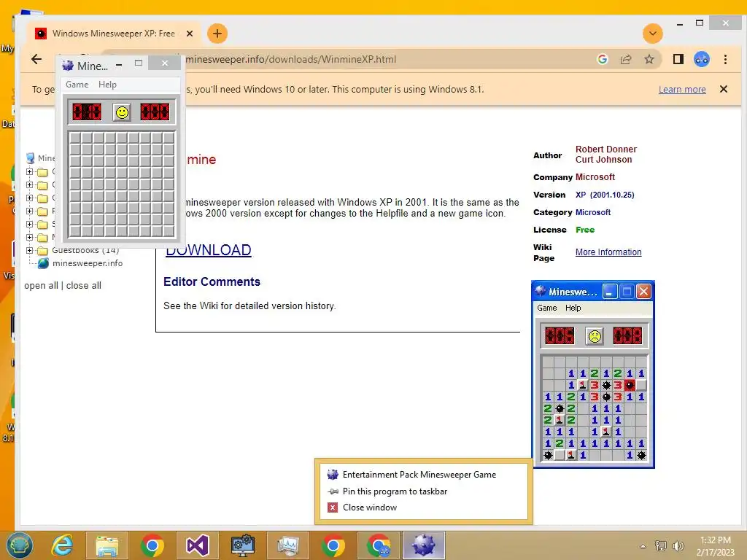Click the License value Free
The height and width of the screenshot is (560, 747).
(x=585, y=230)
